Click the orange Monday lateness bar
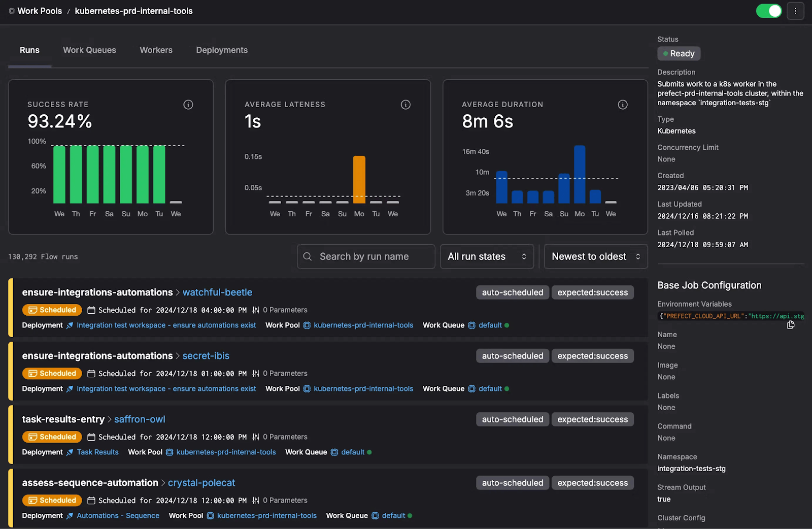 pos(359,179)
